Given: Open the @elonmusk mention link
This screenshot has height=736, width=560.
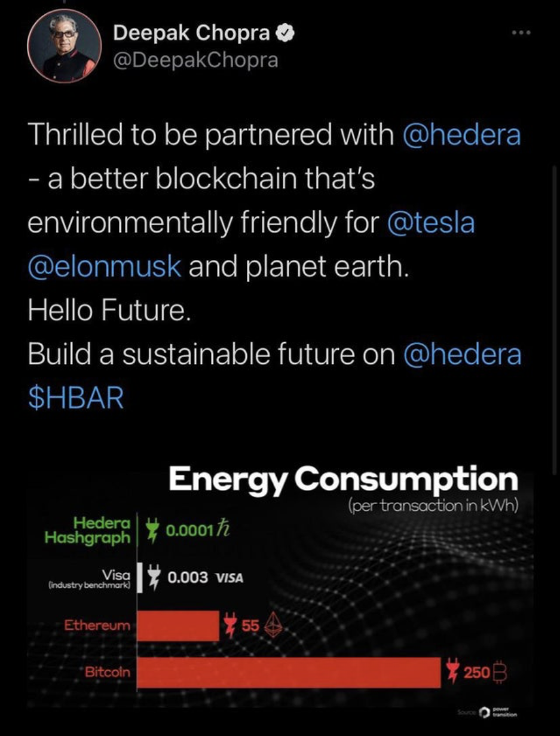Looking at the screenshot, I should 105,266.
